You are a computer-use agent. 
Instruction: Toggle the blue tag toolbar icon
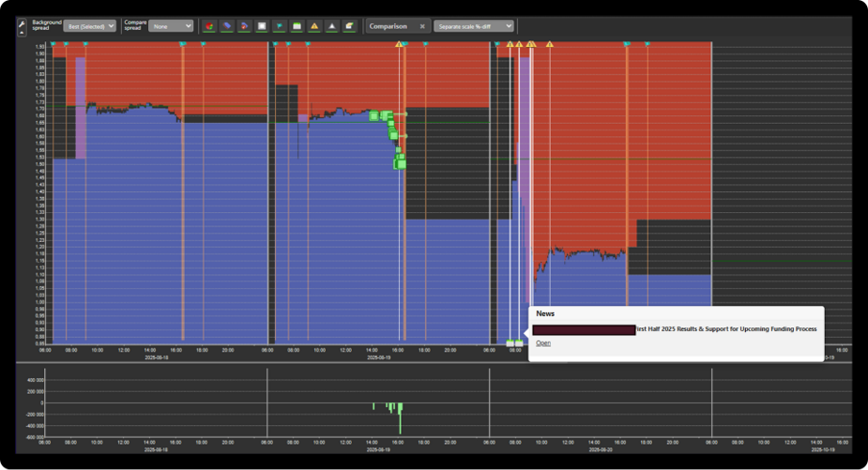click(227, 26)
